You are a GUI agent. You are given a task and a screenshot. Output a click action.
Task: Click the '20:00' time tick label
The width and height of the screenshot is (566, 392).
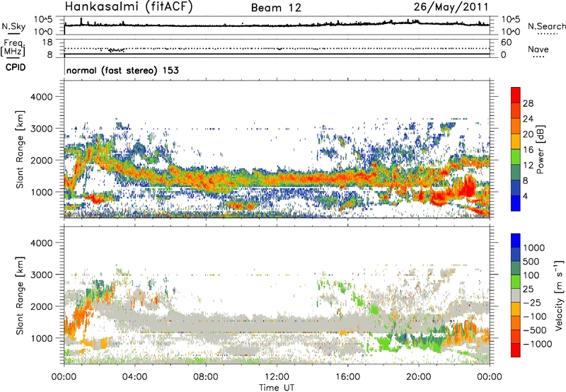click(x=418, y=377)
